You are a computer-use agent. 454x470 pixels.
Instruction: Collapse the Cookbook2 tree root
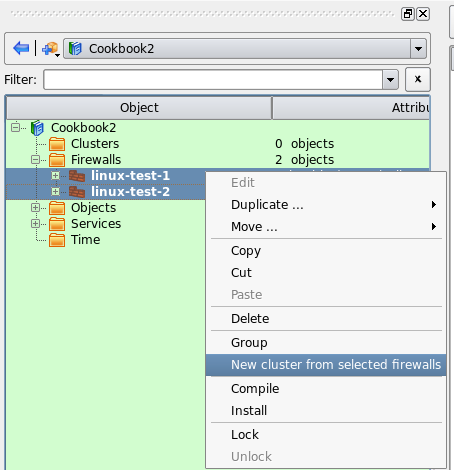click(x=15, y=127)
